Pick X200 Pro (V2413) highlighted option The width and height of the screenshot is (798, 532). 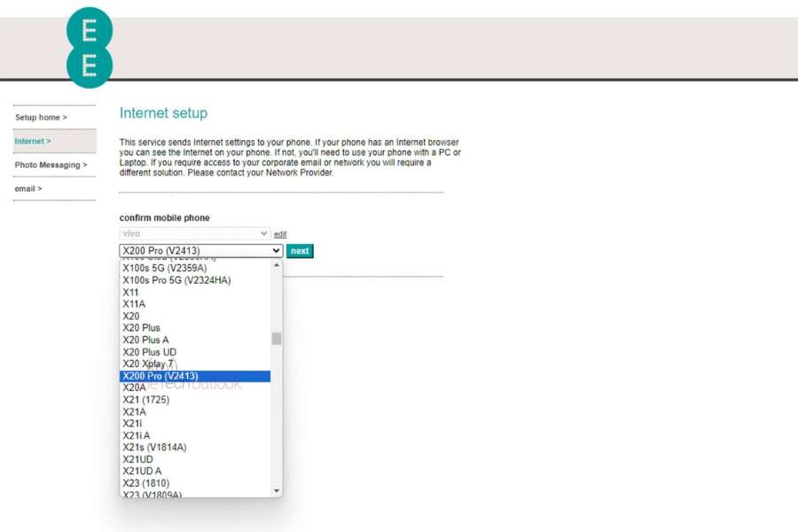click(160, 376)
